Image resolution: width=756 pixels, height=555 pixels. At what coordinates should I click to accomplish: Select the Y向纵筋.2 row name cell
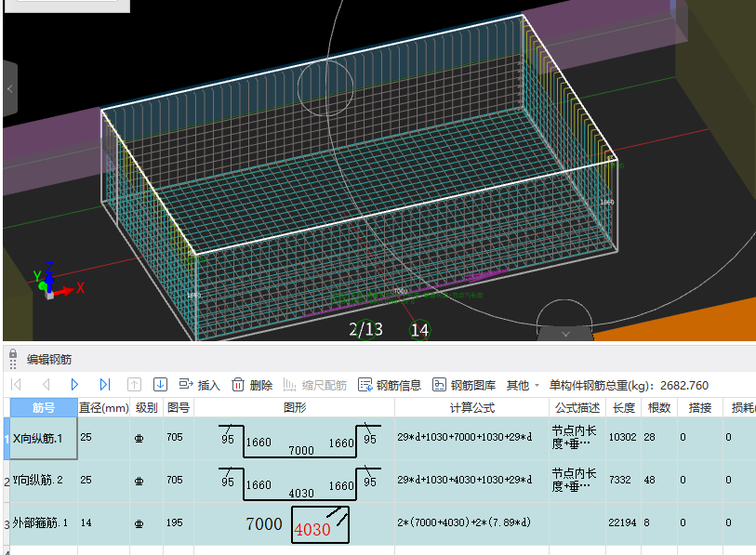(44, 481)
